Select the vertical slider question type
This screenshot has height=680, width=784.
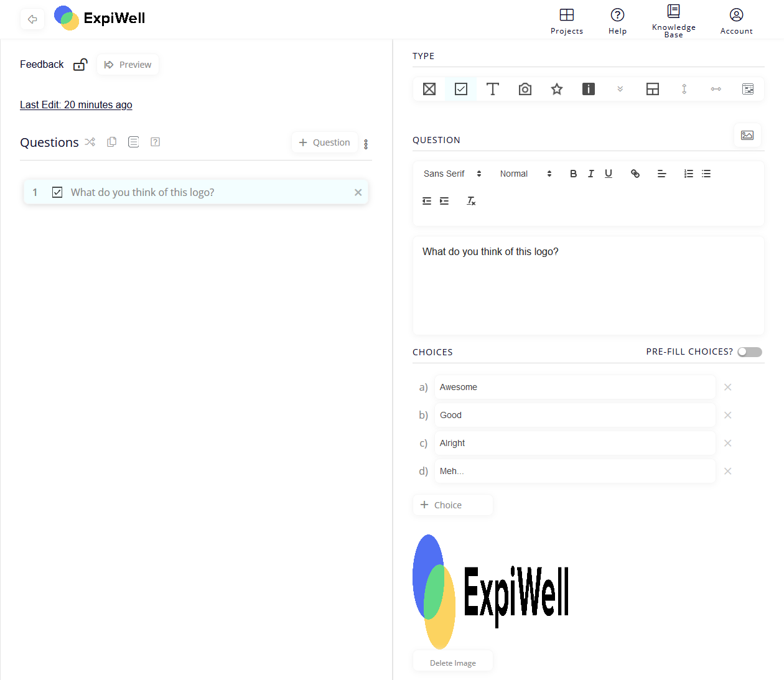(684, 89)
